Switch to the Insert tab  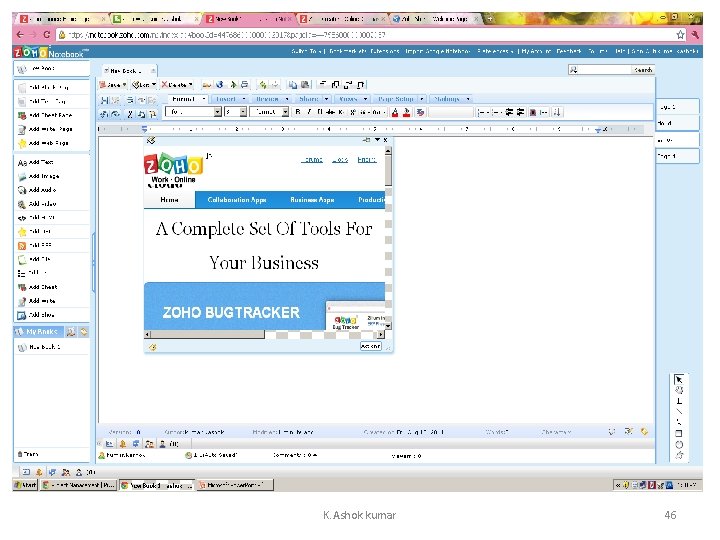(225, 99)
